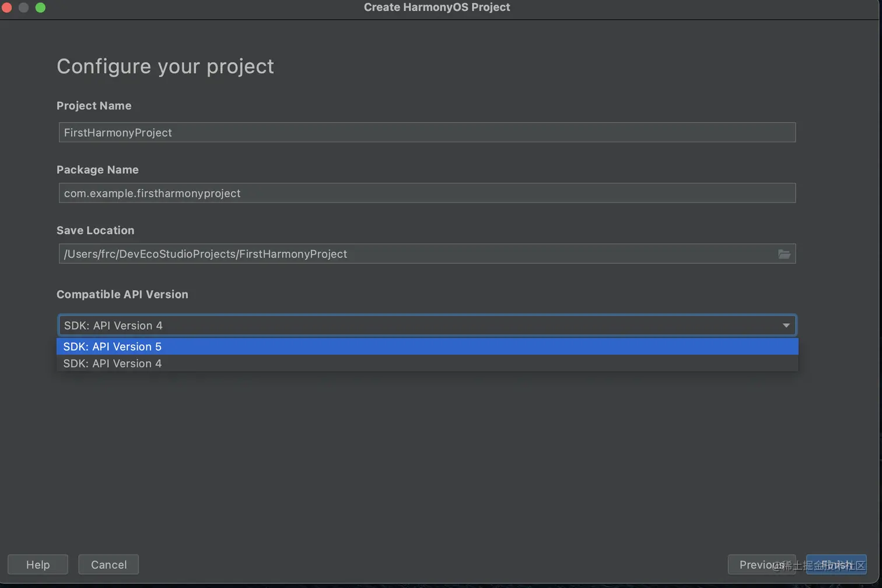This screenshot has width=882, height=588.
Task: Minimize the dialog with the yellow button
Action: pyautogui.click(x=24, y=8)
